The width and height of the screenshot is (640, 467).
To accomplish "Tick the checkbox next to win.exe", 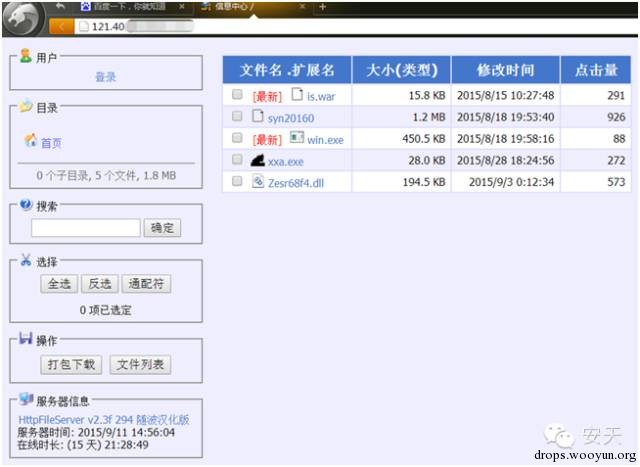I will tap(237, 138).
